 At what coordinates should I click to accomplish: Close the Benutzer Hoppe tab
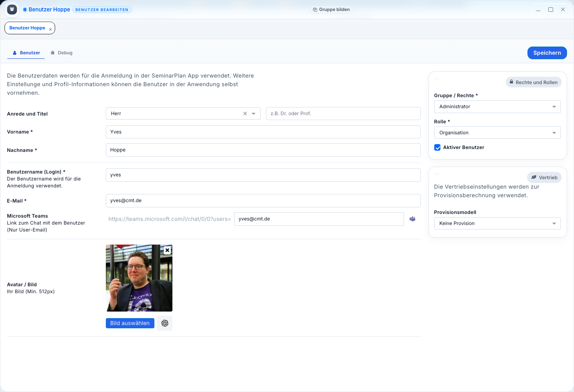point(50,29)
